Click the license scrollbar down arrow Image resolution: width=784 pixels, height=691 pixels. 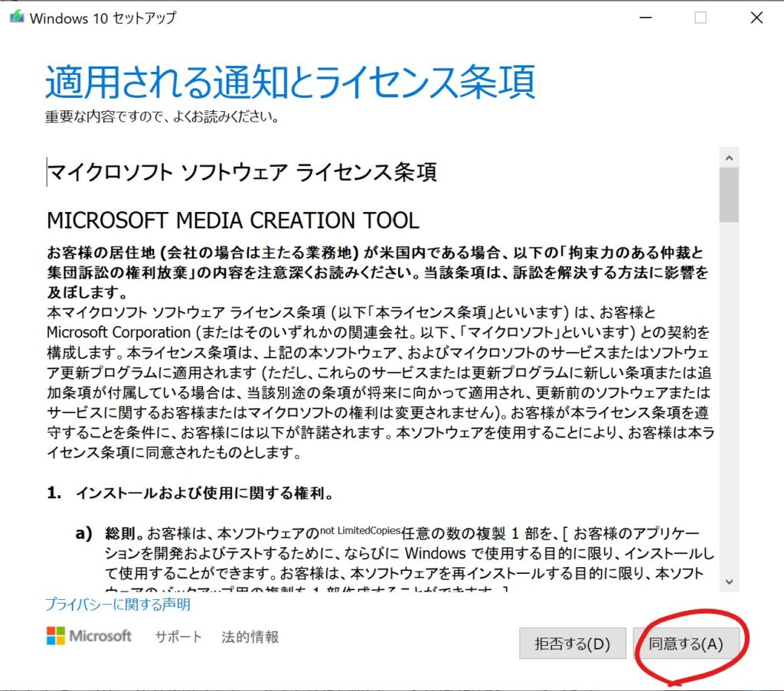tap(729, 582)
